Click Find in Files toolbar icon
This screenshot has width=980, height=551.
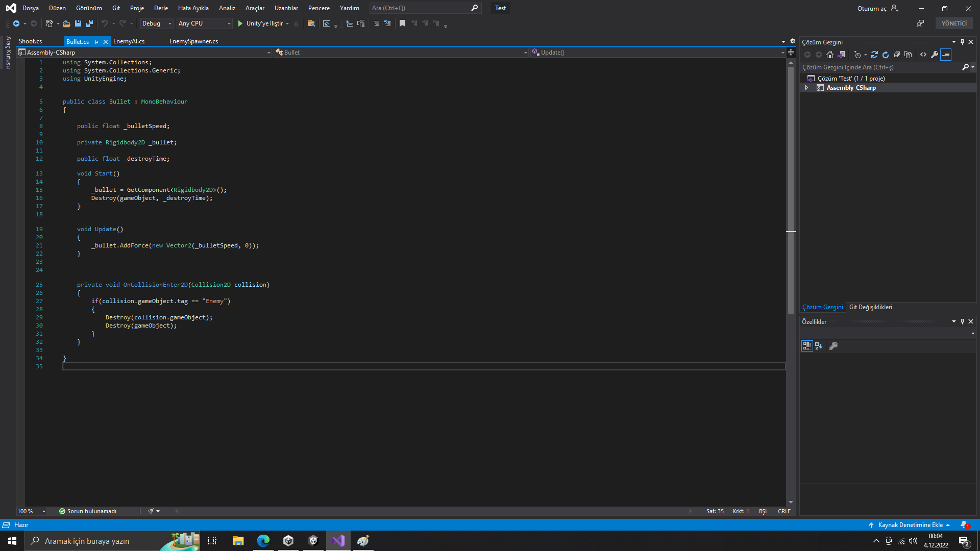(x=311, y=23)
